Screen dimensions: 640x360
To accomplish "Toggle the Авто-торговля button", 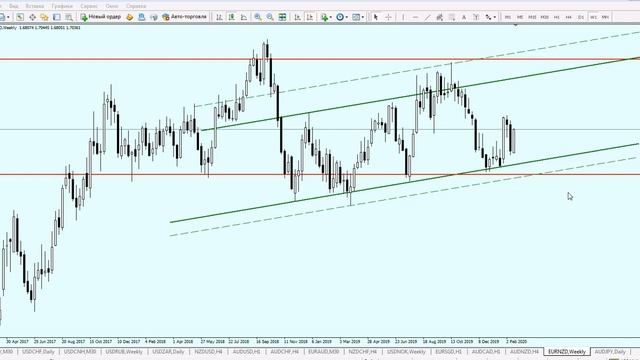I will click(184, 17).
